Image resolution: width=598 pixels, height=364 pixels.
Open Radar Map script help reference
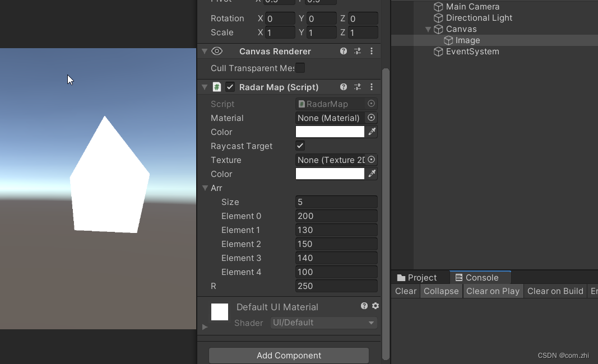(343, 87)
